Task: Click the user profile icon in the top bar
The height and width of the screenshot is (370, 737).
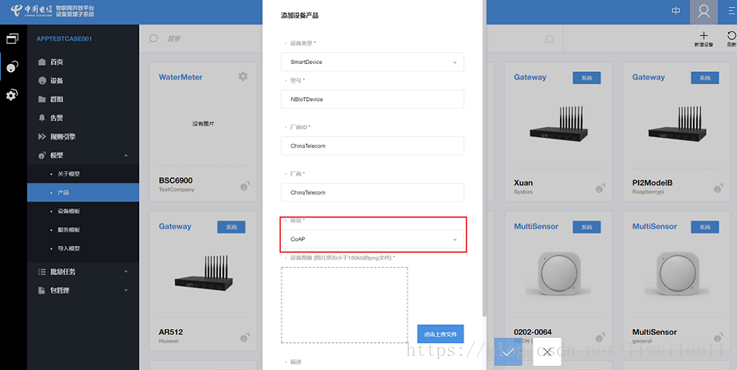Action: click(704, 11)
